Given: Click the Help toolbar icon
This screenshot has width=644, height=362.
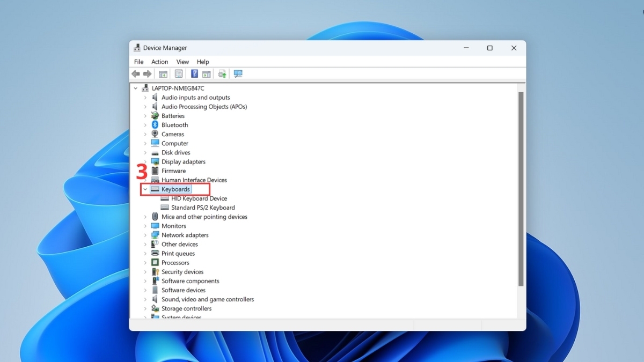Looking at the screenshot, I should [x=194, y=73].
